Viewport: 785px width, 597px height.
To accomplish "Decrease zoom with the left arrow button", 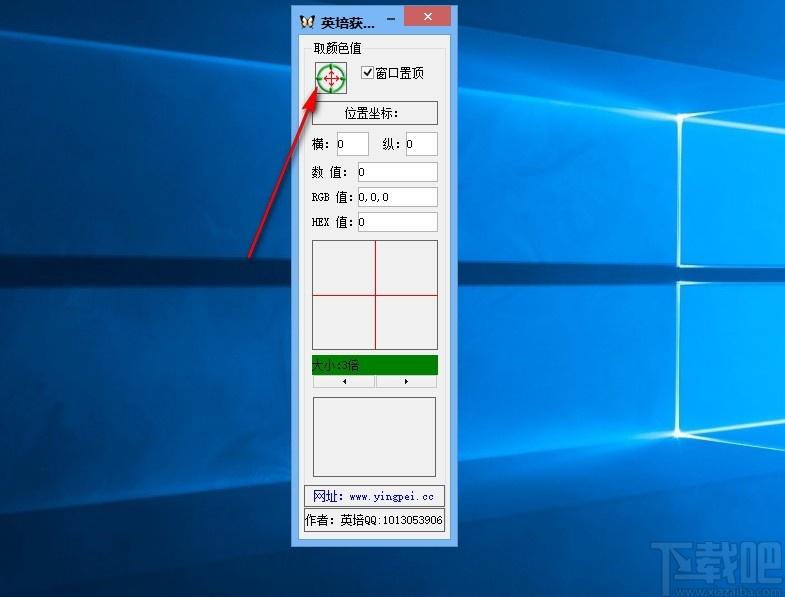I will (x=344, y=382).
